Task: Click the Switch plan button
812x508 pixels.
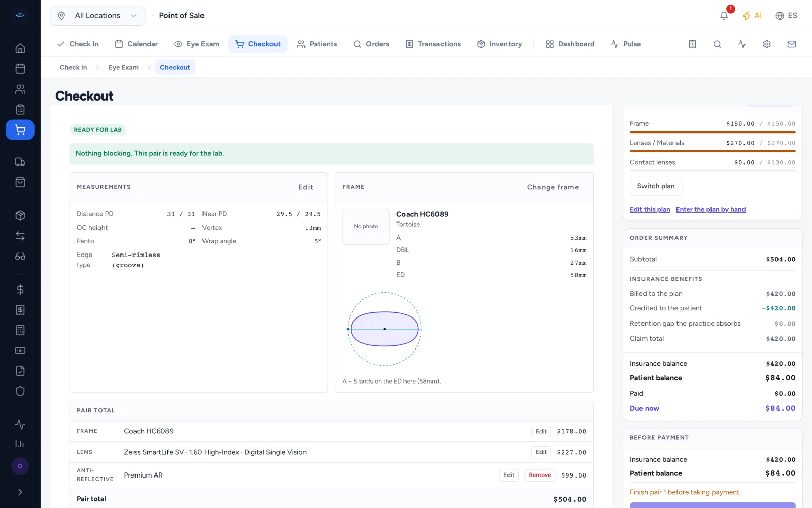Action: [x=656, y=186]
